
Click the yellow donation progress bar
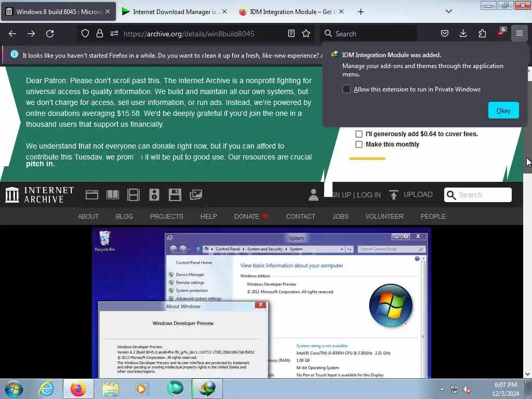(x=367, y=158)
